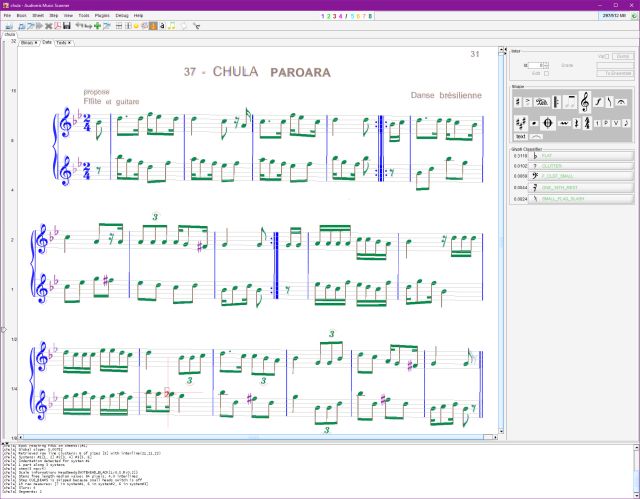Click voice color number 8
This screenshot has width=640, height=499.
coord(370,16)
